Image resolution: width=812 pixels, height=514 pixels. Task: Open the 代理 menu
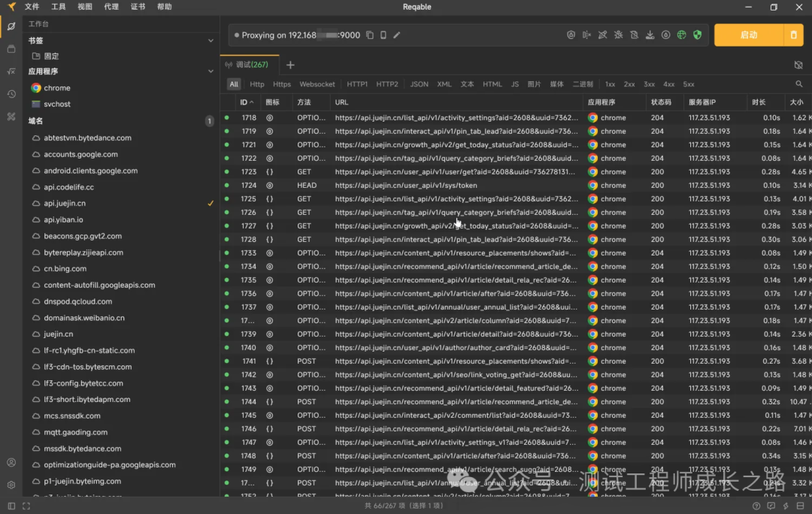click(x=111, y=7)
